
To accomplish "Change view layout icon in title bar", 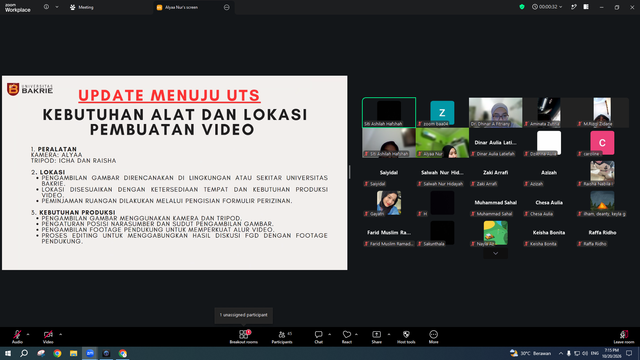I will pyautogui.click(x=586, y=7).
